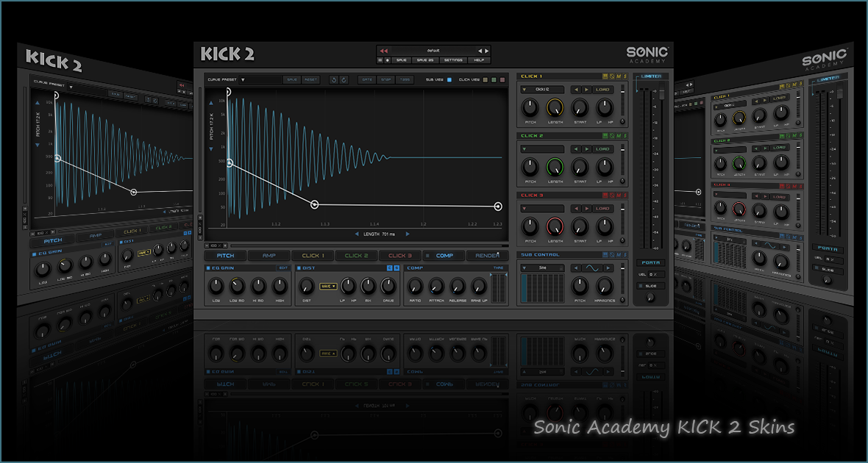Click LOAD button for Click 1
Screen dimensions: 868x463
(x=603, y=90)
